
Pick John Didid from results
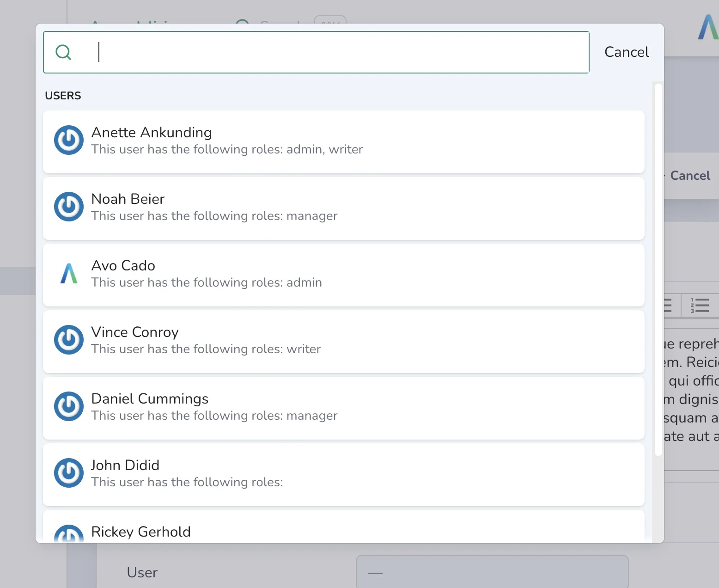coord(344,475)
